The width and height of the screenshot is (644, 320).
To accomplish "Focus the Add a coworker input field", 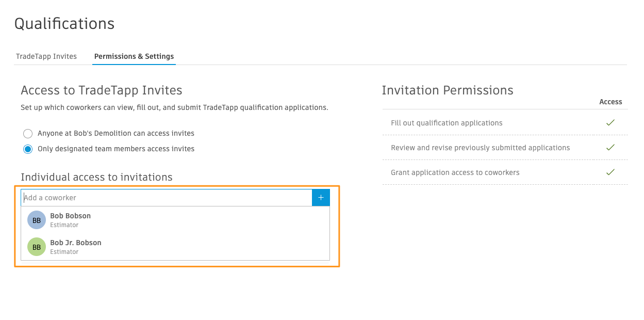I will (167, 198).
